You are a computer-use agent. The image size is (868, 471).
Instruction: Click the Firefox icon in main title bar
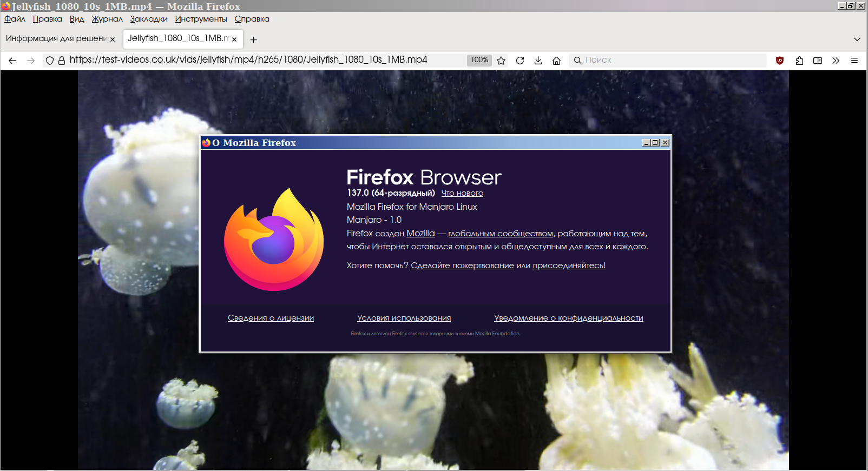click(x=6, y=6)
